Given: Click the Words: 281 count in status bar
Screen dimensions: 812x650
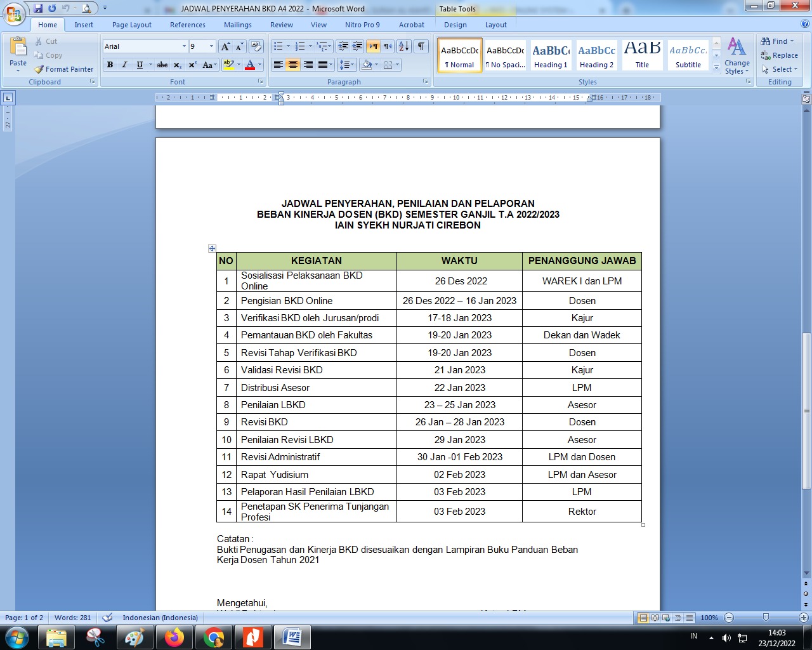Looking at the screenshot, I should (x=73, y=618).
